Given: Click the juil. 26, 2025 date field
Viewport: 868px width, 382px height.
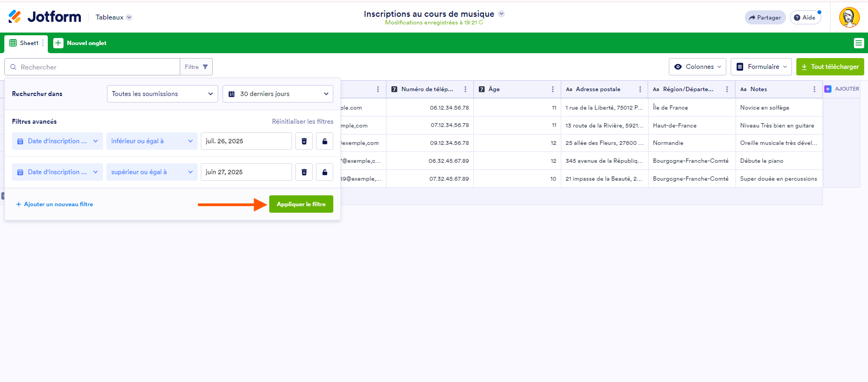Looking at the screenshot, I should click(246, 141).
